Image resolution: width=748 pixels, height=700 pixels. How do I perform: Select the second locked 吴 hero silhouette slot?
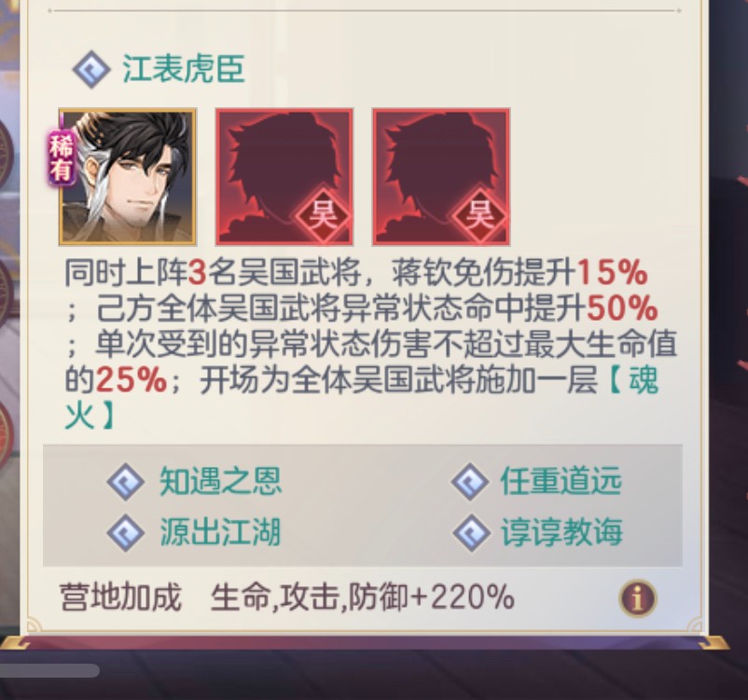click(441, 177)
